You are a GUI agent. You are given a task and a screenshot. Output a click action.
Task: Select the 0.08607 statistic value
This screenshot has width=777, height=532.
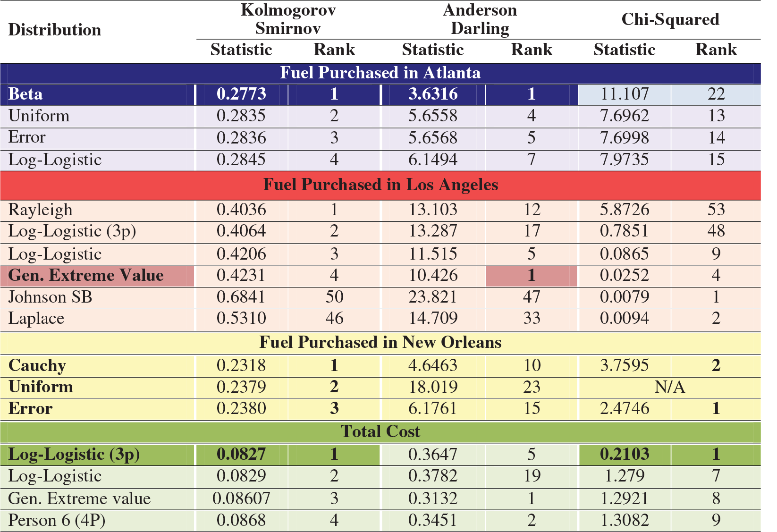point(241,498)
